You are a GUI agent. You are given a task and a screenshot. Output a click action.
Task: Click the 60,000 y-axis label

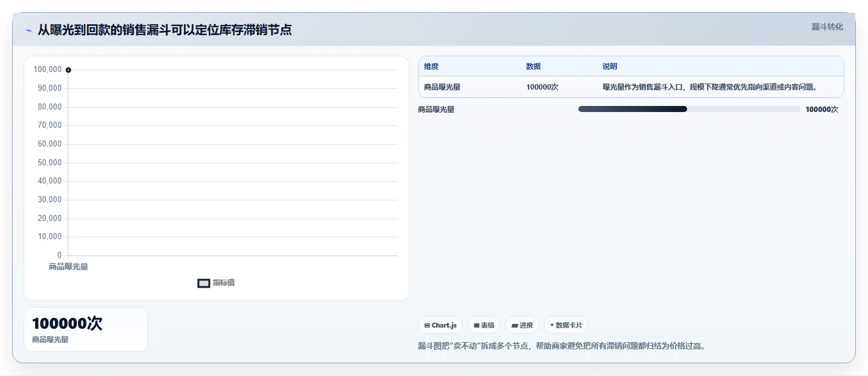click(50, 144)
